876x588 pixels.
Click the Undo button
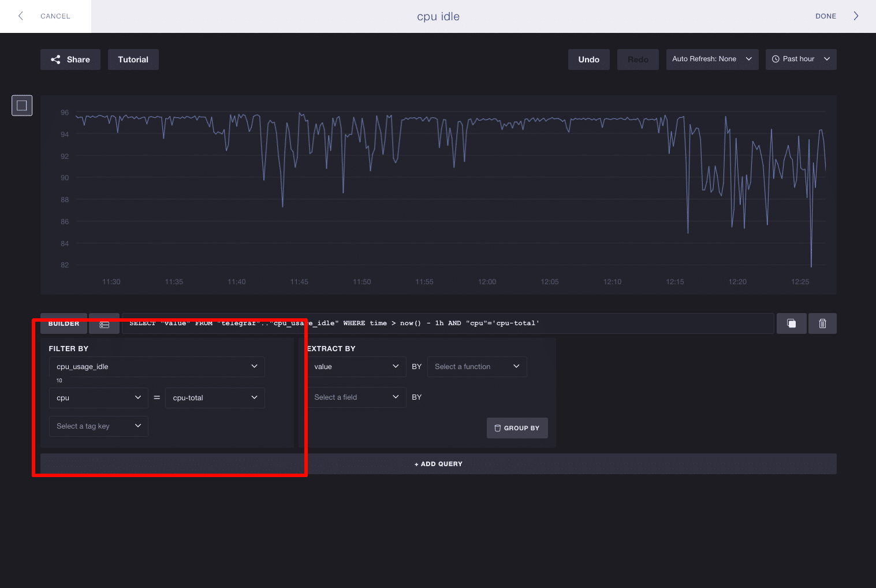pos(588,59)
